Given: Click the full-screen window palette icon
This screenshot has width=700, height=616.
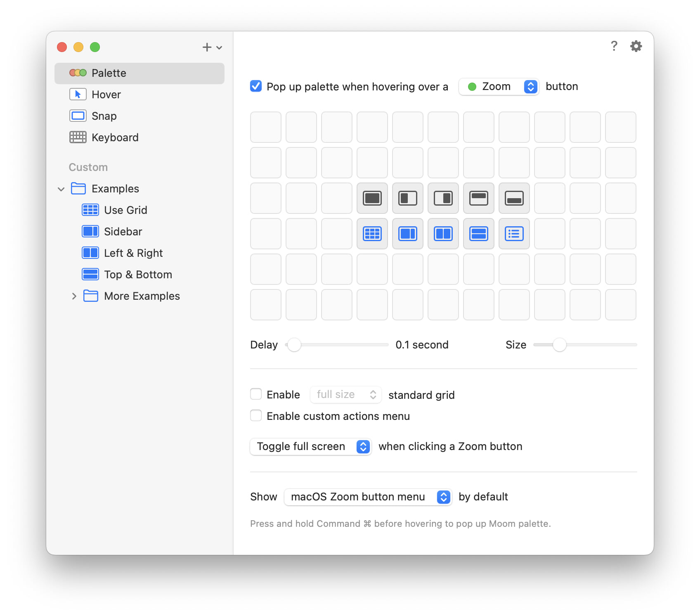Looking at the screenshot, I should (x=372, y=198).
